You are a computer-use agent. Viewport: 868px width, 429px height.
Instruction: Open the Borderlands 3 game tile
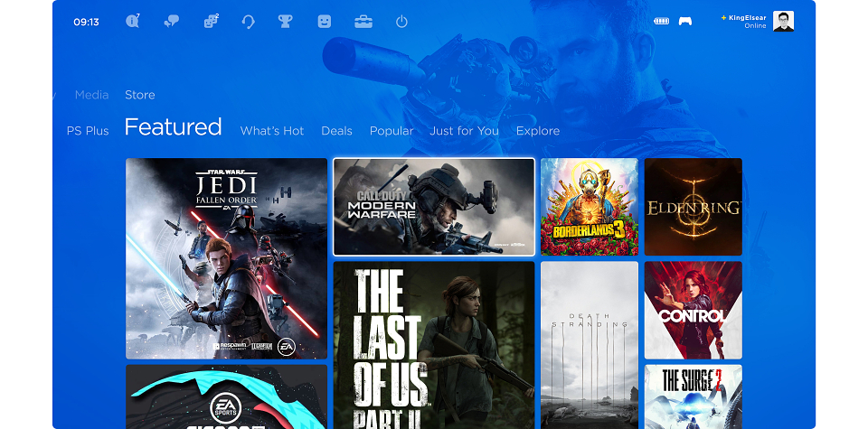tap(590, 207)
